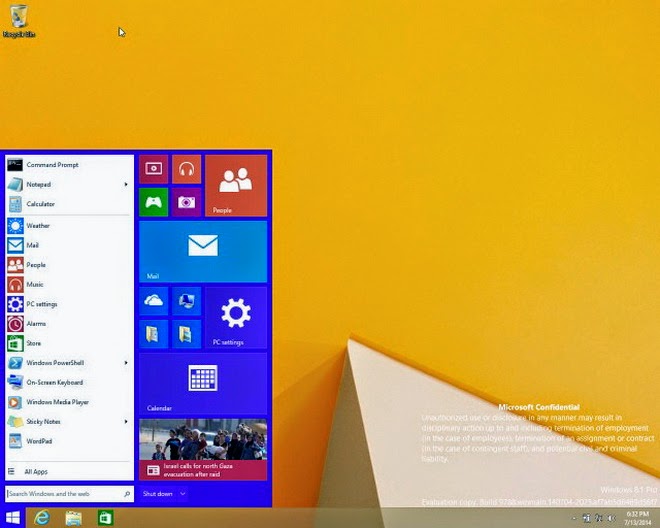The width and height of the screenshot is (660, 528).
Task: Open the wide Calendar tile
Action: [x=203, y=384]
